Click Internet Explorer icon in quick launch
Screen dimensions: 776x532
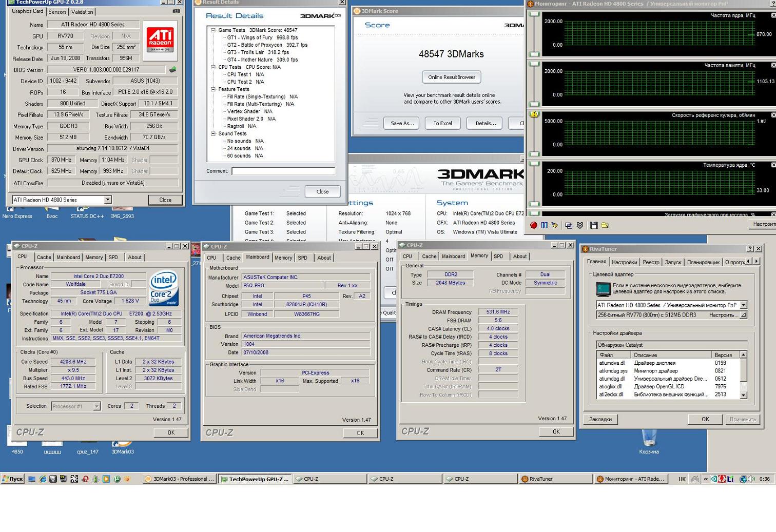click(43, 479)
